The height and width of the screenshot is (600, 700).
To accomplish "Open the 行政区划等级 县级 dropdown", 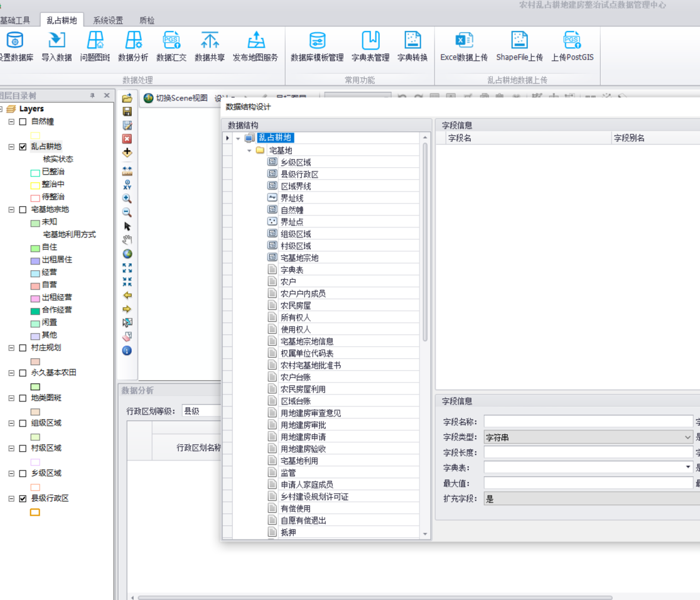I will point(202,411).
